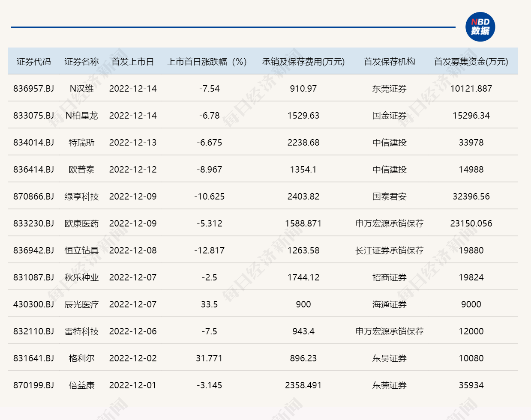
Task: Click the stock name N柏星龙
Action: (81, 116)
